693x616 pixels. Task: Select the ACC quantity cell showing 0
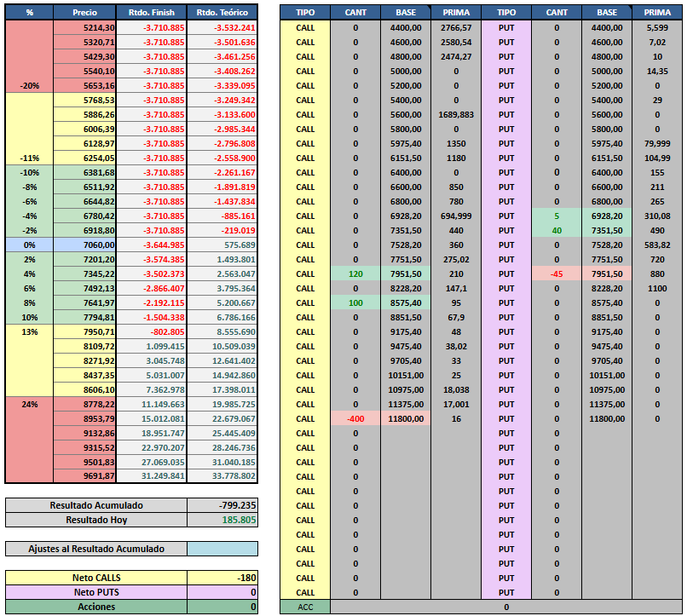pos(506,607)
